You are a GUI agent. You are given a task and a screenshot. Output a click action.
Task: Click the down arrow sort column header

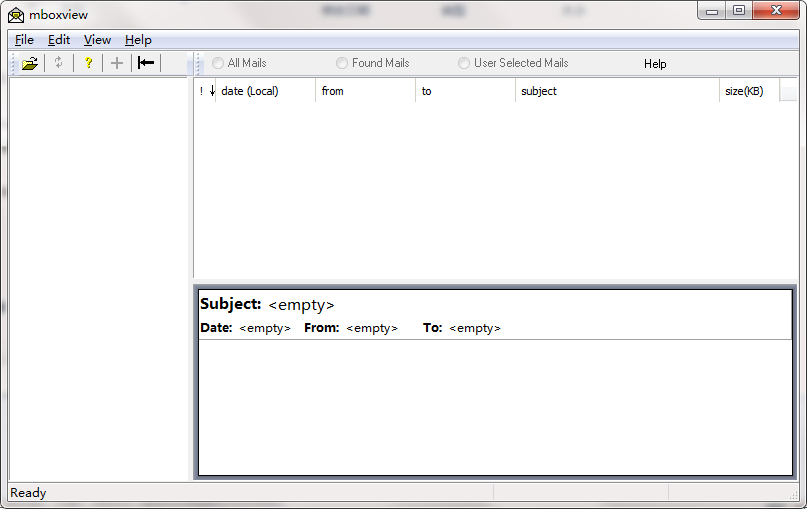pos(212,91)
